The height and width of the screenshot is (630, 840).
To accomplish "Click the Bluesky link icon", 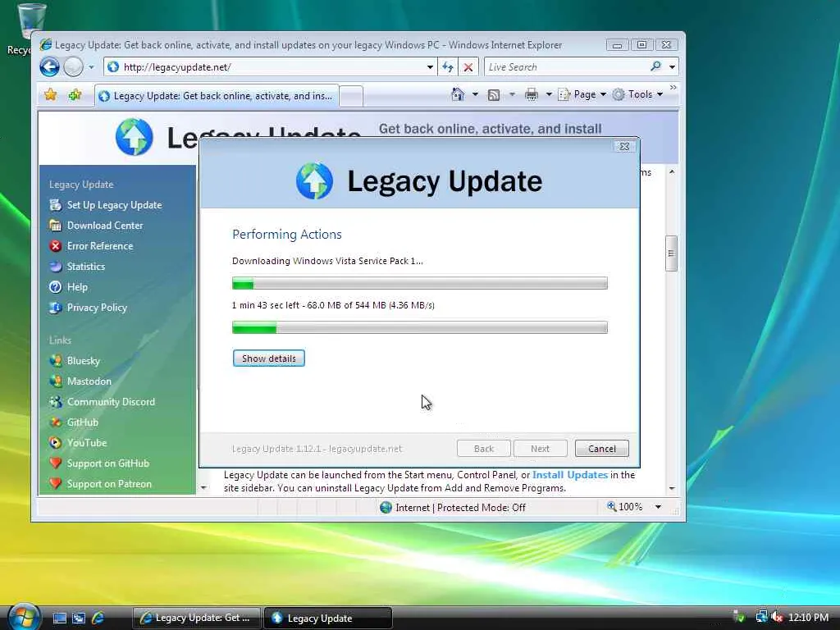I will 55,361.
